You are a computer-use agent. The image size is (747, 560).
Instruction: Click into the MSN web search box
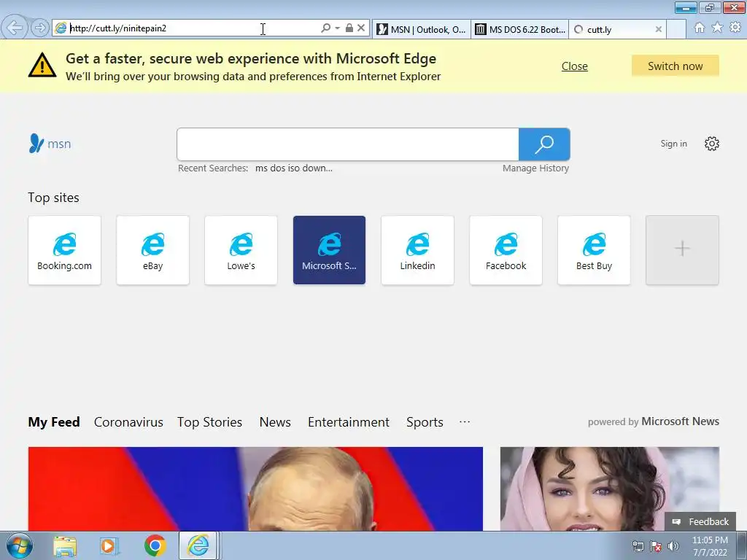[348, 144]
